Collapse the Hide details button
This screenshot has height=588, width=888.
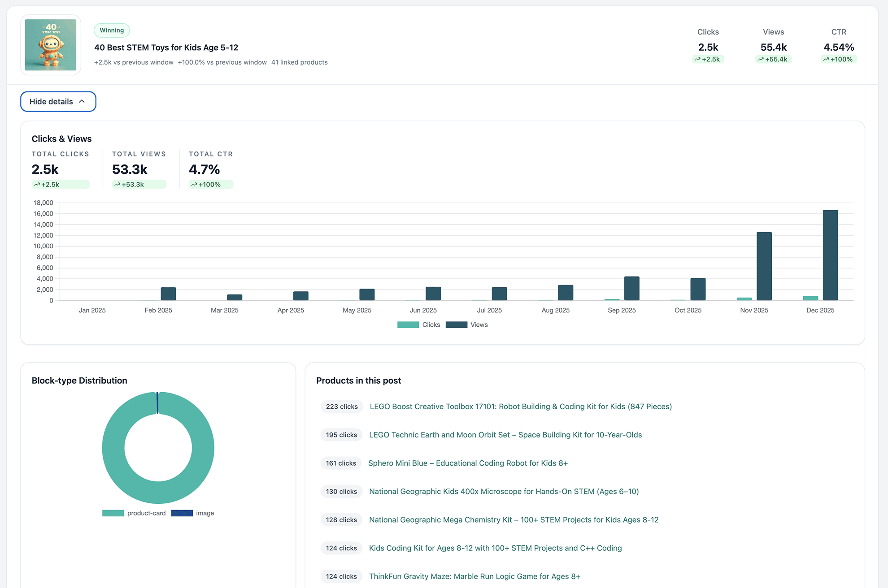(x=58, y=102)
